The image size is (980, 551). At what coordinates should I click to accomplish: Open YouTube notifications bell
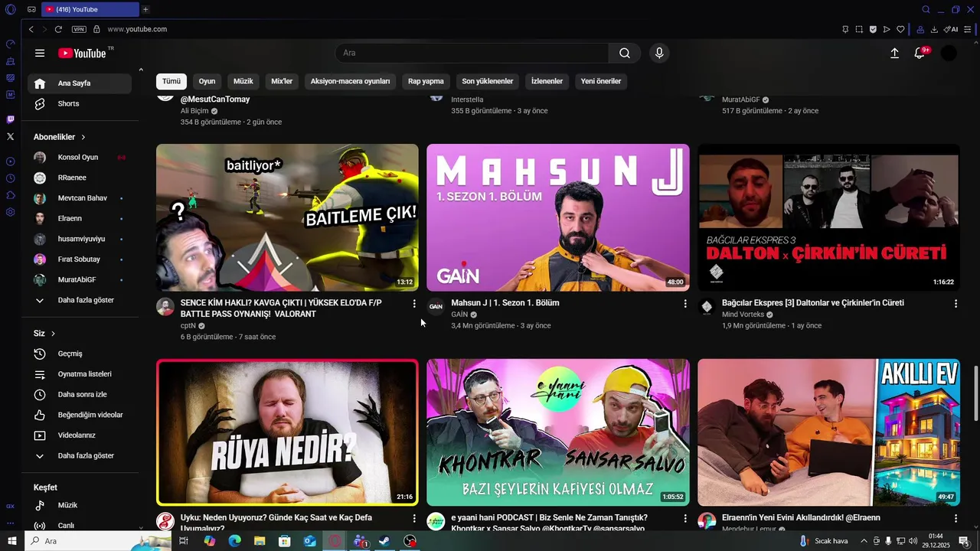coord(920,53)
